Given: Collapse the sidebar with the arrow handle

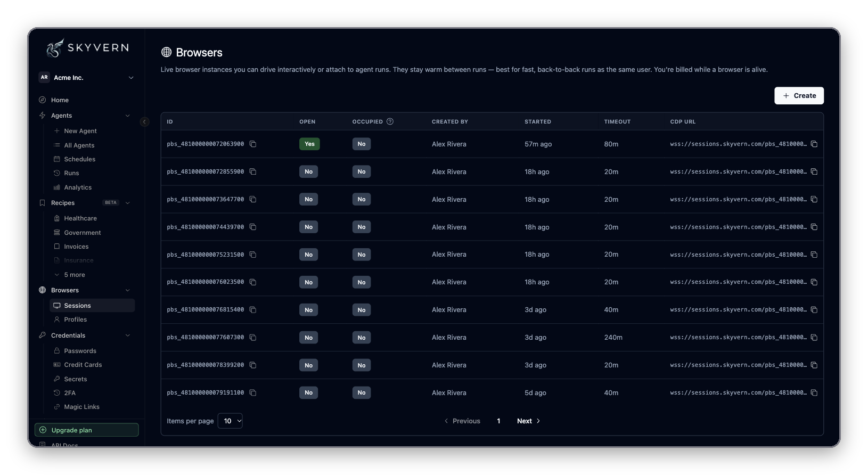Looking at the screenshot, I should pos(144,122).
